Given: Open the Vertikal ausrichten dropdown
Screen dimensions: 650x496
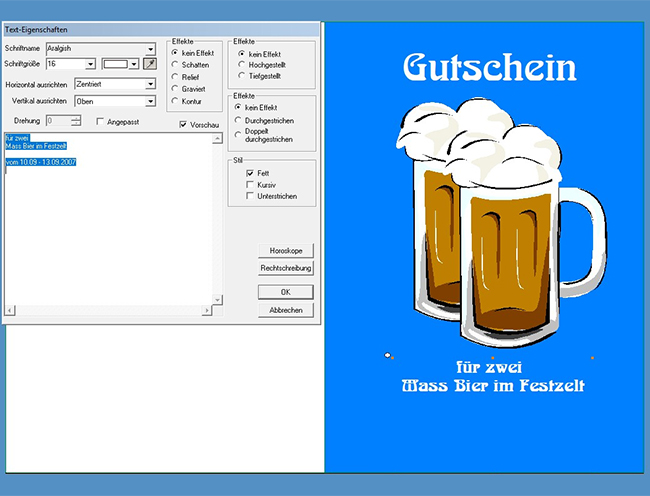Looking at the screenshot, I should pyautogui.click(x=151, y=101).
